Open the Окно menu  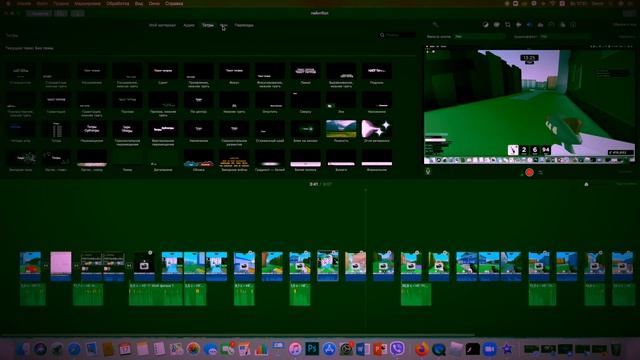click(x=154, y=3)
